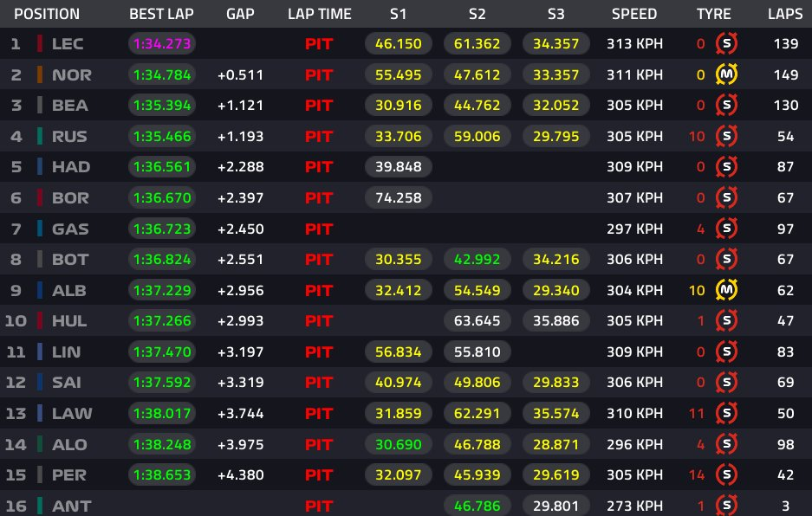The height and width of the screenshot is (516, 812).
Task: Click the TYRE column header
Action: pyautogui.click(x=714, y=13)
